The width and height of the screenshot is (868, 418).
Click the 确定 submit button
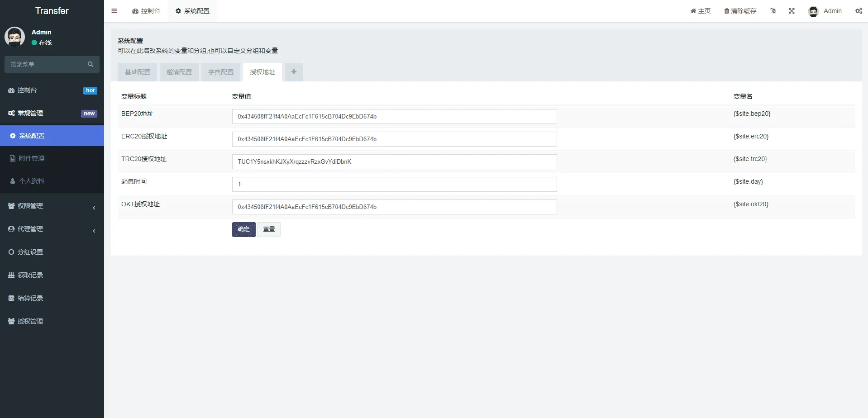click(x=243, y=229)
